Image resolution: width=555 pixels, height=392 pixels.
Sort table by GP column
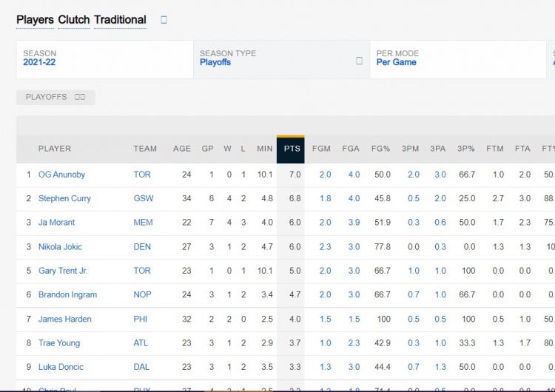click(207, 149)
